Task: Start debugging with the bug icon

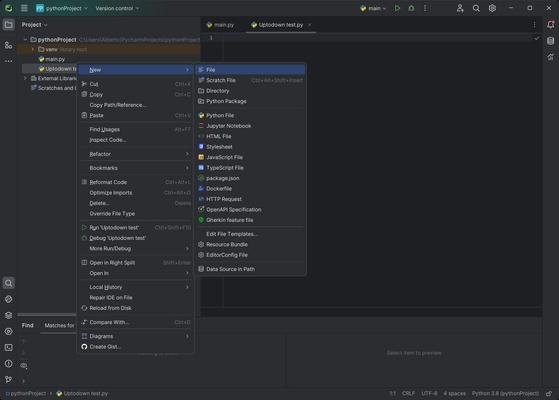Action: (411, 8)
